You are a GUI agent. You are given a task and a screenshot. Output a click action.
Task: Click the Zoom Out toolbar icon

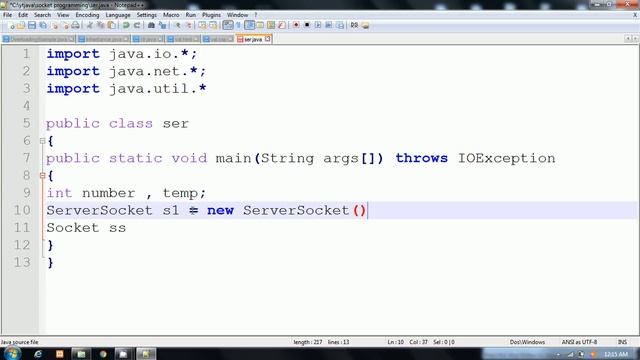188,25
